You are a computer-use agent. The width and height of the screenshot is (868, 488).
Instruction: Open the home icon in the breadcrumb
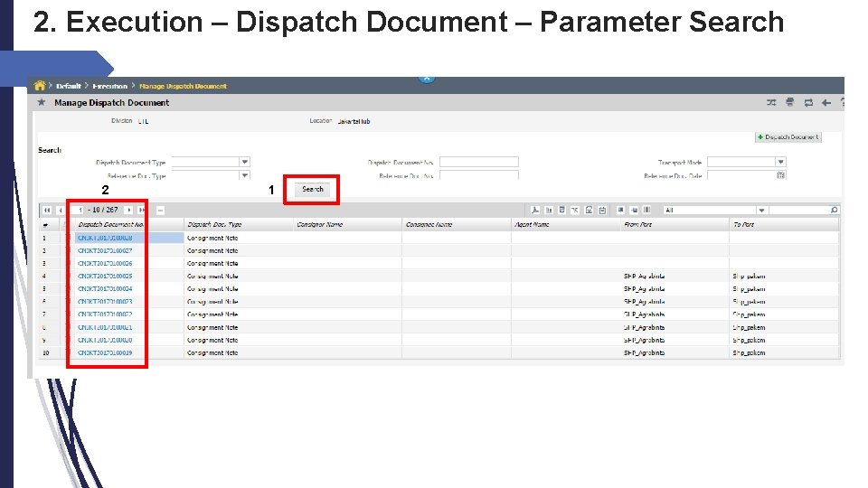point(39,85)
